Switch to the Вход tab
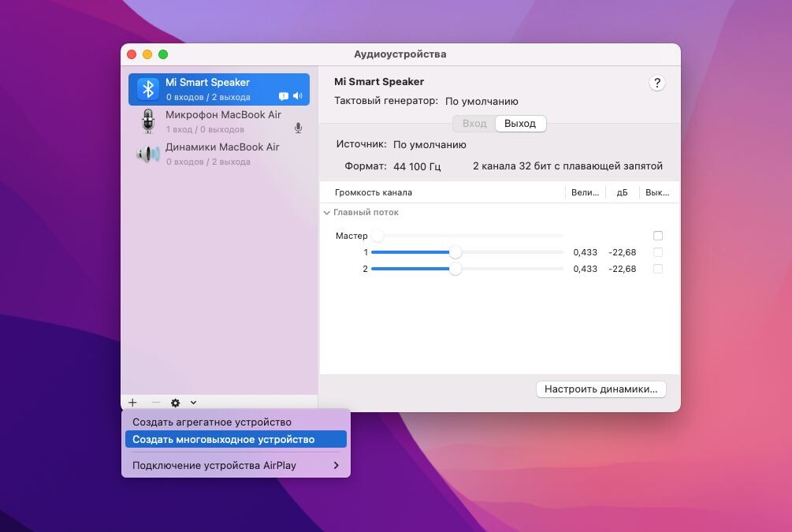Viewport: 792px width, 532px height. (474, 123)
